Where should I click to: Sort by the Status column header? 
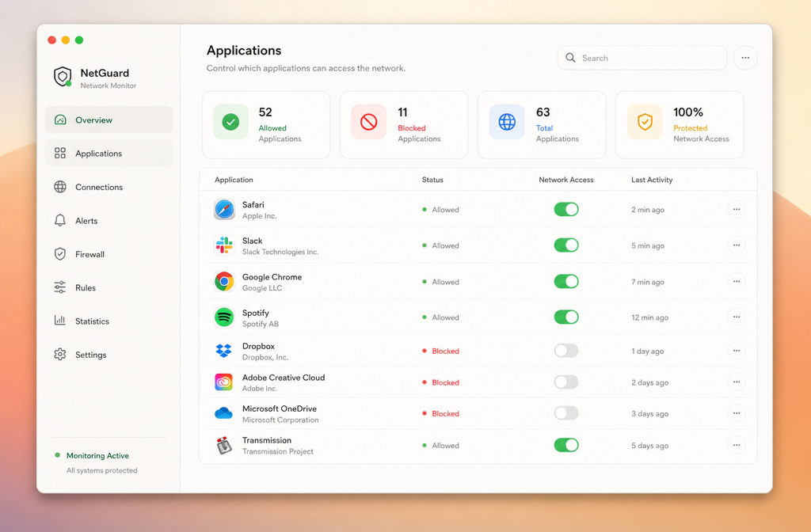pos(432,180)
